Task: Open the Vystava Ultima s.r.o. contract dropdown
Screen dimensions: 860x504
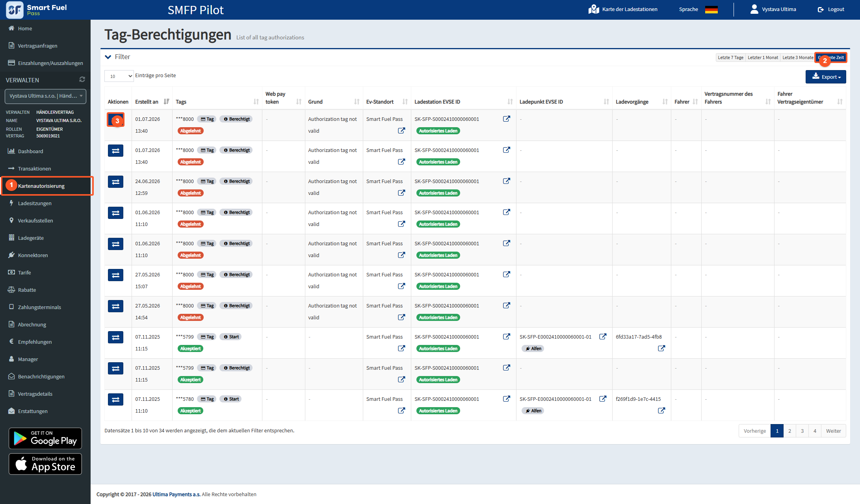Action: click(x=45, y=96)
